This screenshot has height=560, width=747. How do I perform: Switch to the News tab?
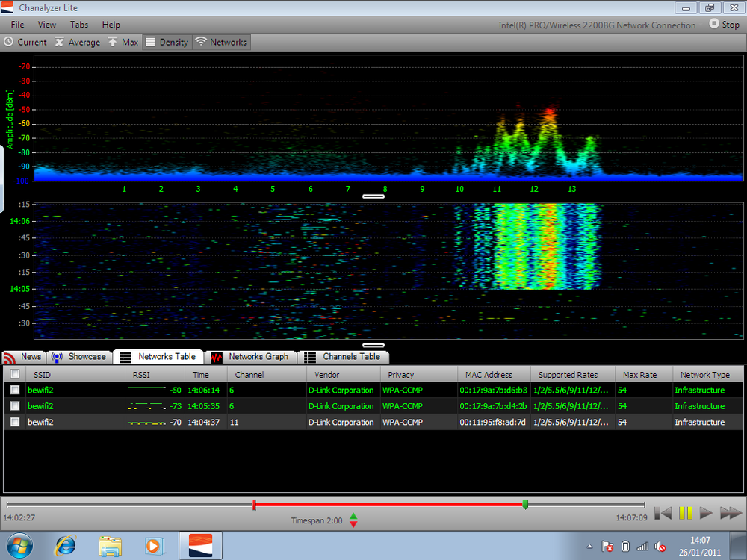click(x=23, y=357)
